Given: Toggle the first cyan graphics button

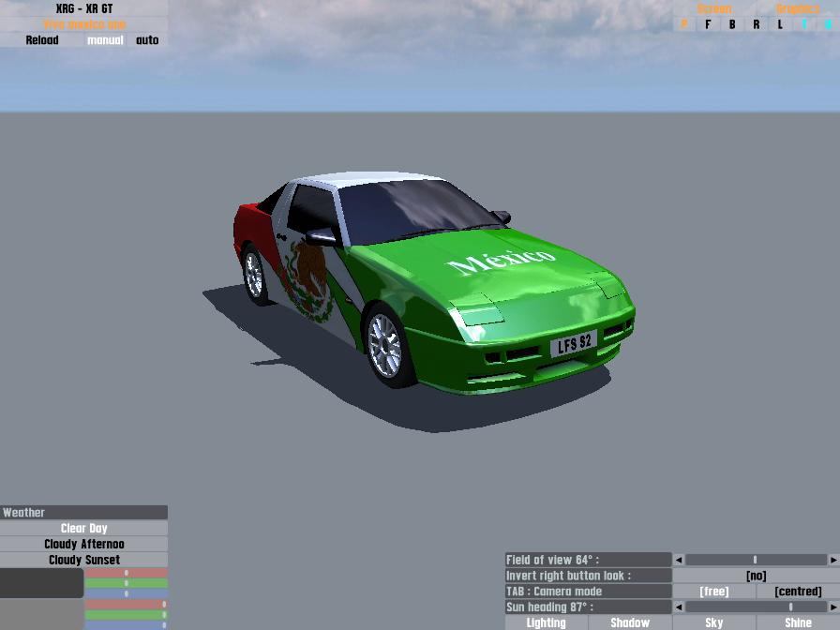Looking at the screenshot, I should point(804,24).
